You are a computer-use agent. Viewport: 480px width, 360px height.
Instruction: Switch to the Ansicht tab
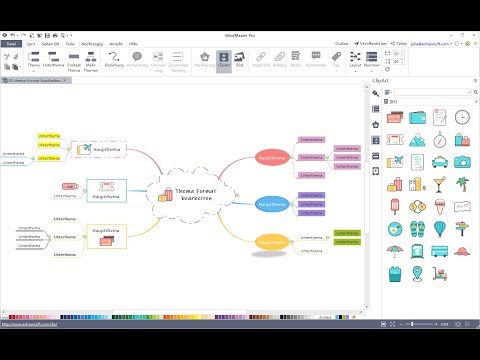(116, 44)
